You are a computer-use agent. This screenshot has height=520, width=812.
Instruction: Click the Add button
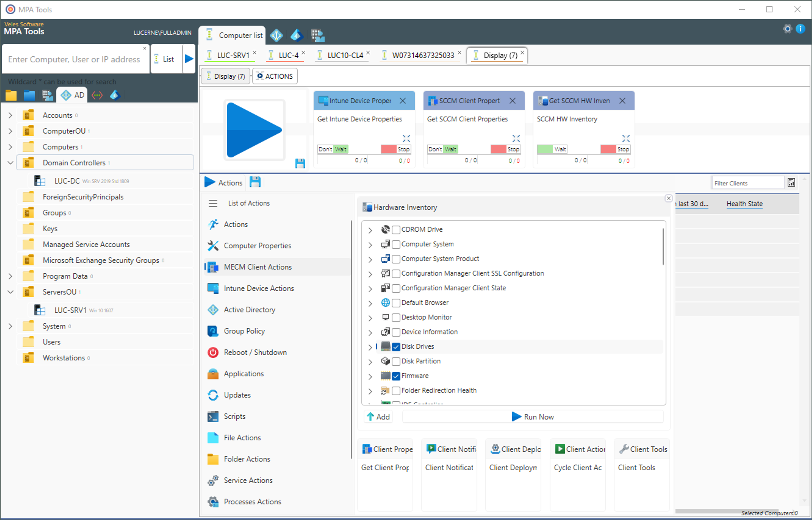(x=379, y=417)
